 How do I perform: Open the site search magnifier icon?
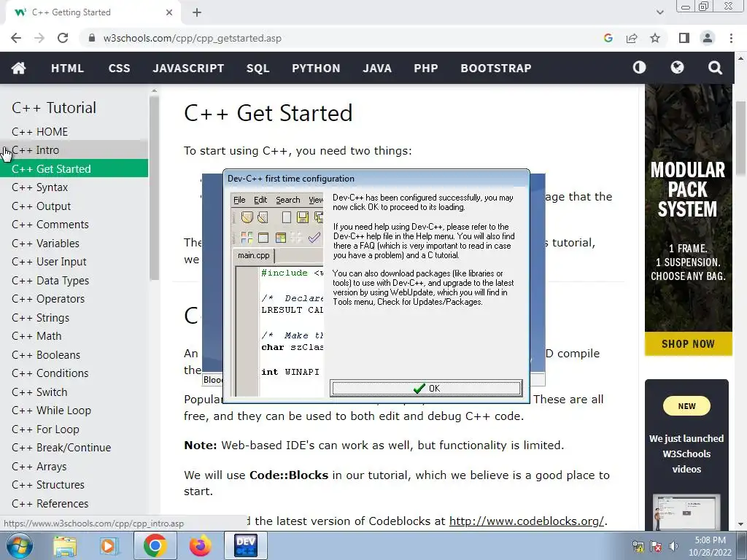pos(715,68)
